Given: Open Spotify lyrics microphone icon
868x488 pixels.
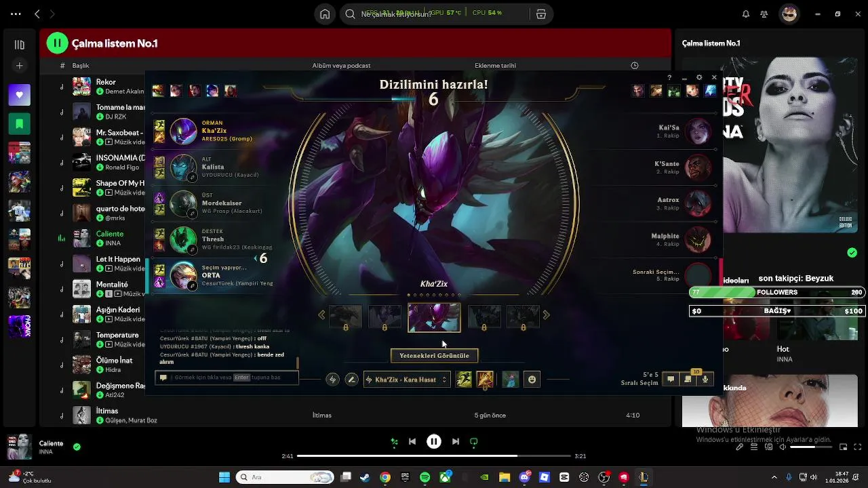Looking at the screenshot, I should coord(740,447).
